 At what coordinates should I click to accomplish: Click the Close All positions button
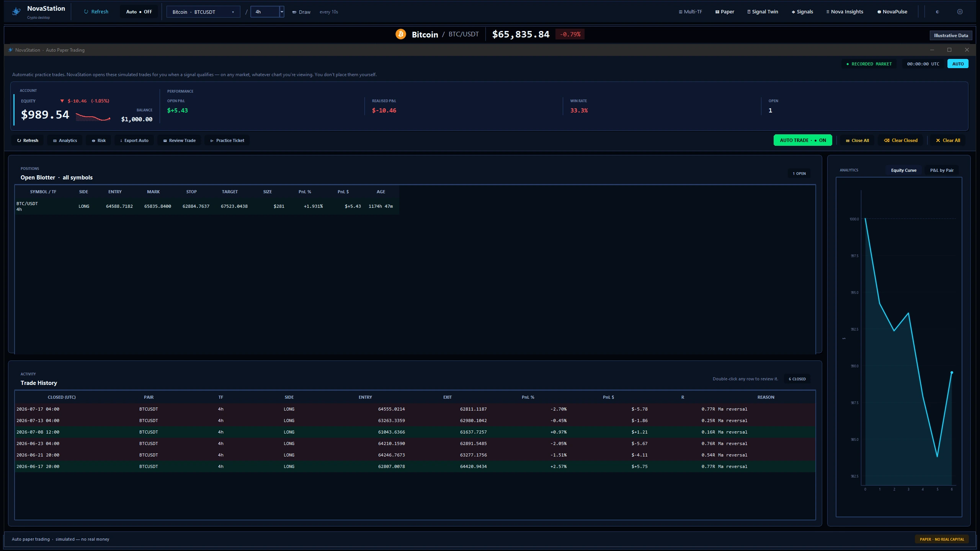(857, 140)
